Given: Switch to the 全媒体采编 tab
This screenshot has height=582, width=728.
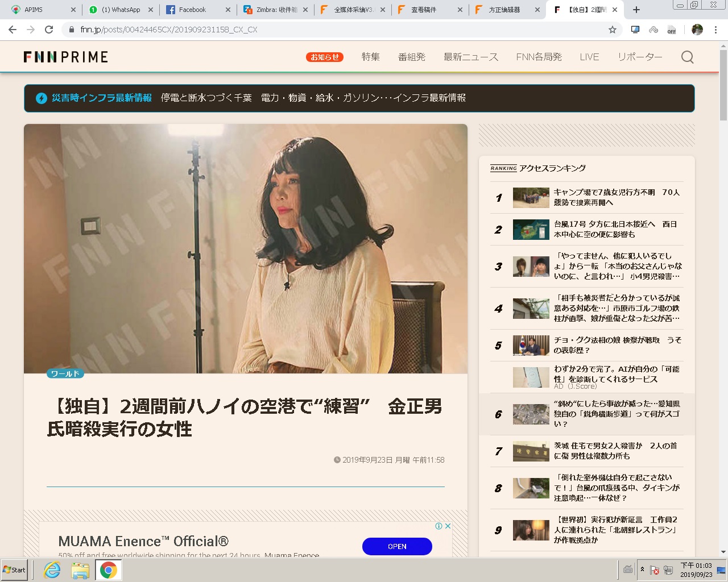Looking at the screenshot, I should (x=353, y=10).
